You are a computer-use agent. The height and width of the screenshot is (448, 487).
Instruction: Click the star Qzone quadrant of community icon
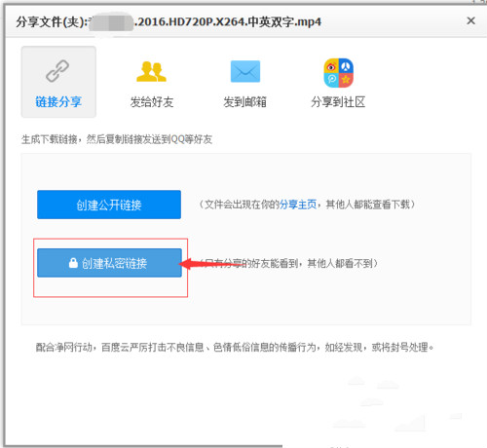(x=346, y=80)
